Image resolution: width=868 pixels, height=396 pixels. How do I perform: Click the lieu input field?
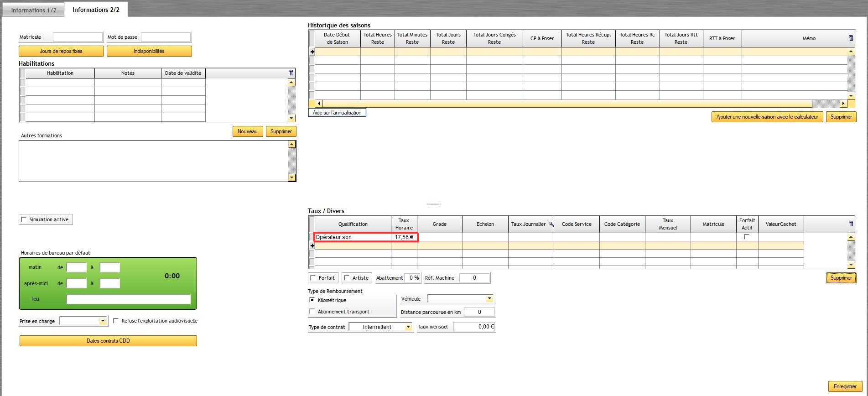click(x=128, y=299)
